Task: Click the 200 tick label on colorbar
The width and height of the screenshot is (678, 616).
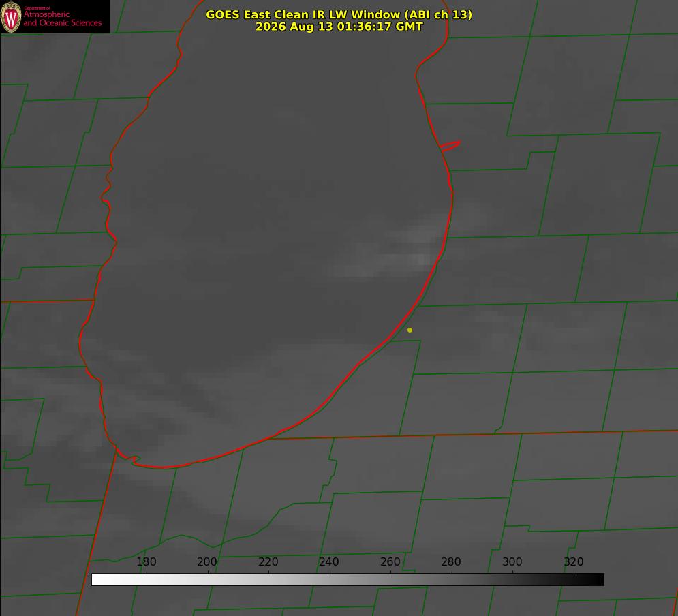Action: 207,561
